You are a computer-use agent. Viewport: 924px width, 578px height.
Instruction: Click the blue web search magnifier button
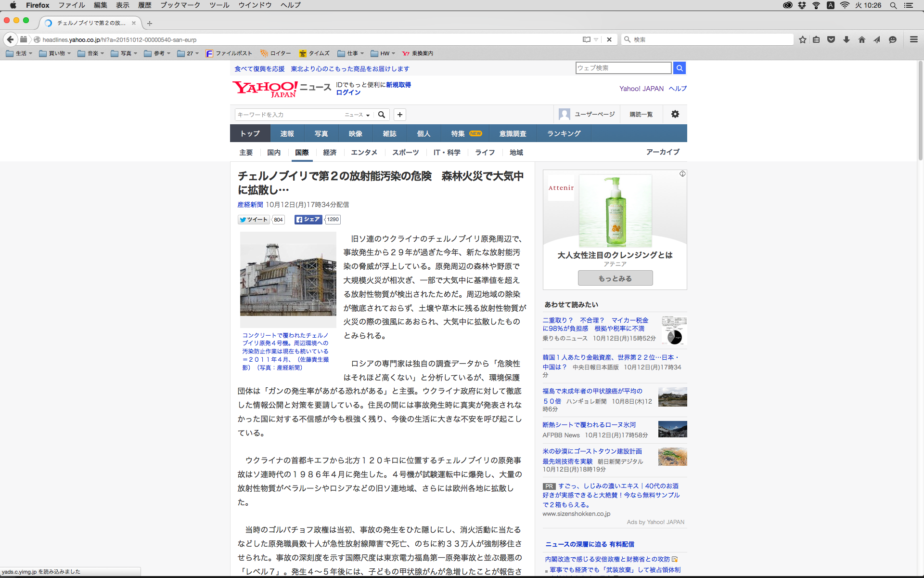tap(679, 68)
